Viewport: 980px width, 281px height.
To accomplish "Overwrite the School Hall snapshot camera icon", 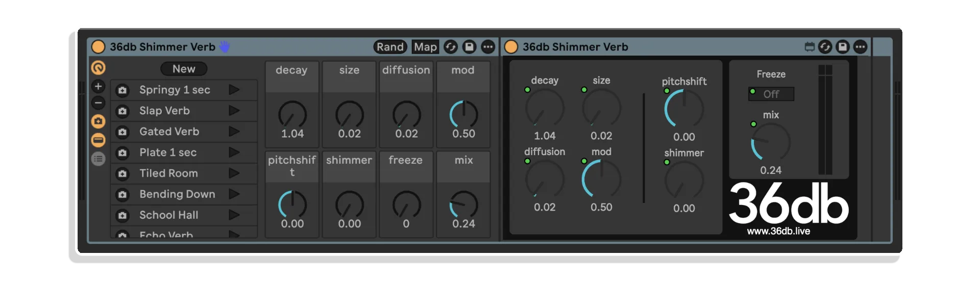I will coord(122,216).
